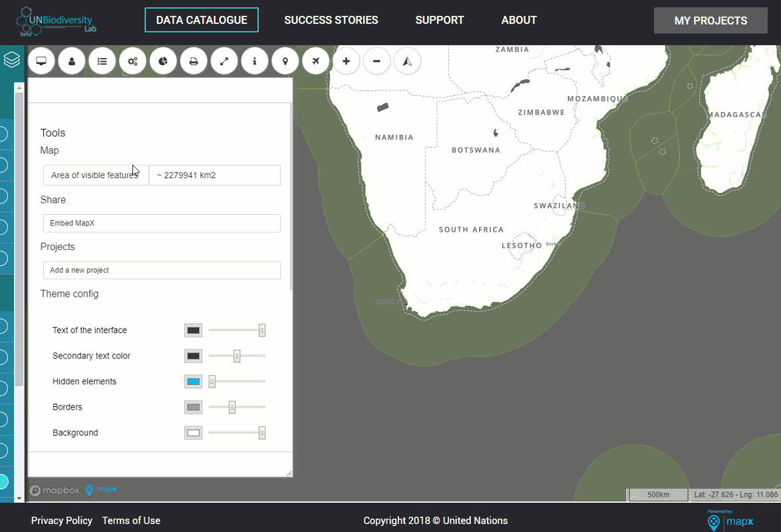Open the Terms of Use link
This screenshot has width=781, height=532.
[132, 521]
